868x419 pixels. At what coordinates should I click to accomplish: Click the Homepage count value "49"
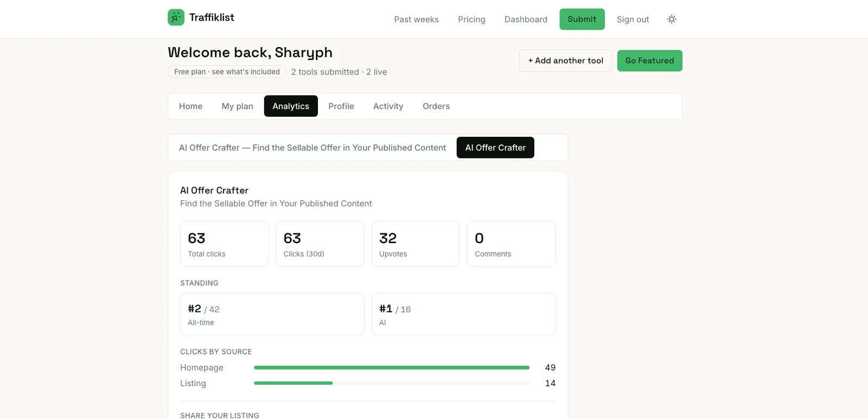(550, 367)
